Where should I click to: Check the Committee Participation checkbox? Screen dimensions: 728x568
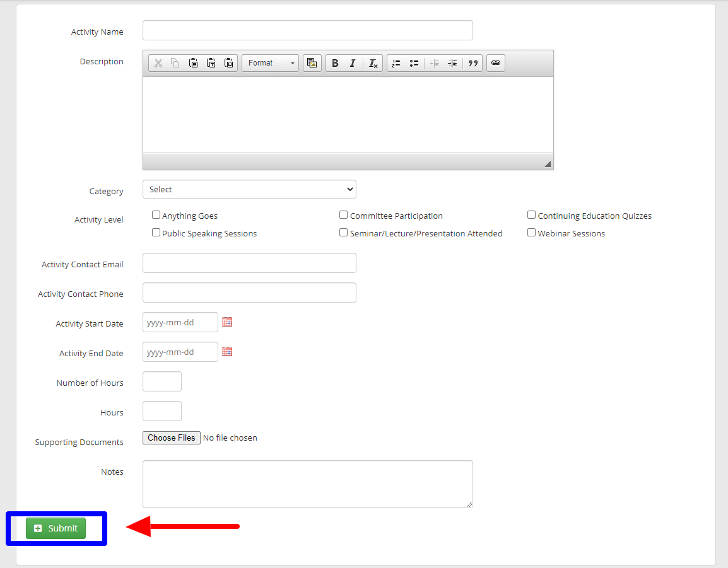tap(344, 215)
